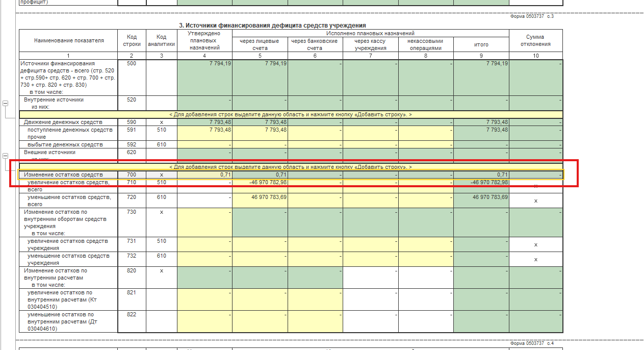644x350 pixels.
Task: Edit row 821 planned assignments yellow cell
Action: pos(204,299)
